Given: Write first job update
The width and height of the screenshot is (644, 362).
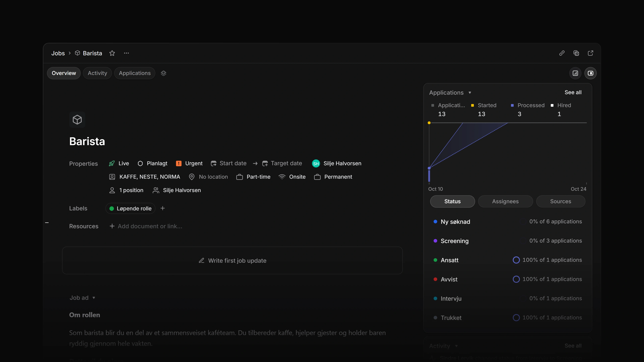Looking at the screenshot, I should (x=232, y=261).
